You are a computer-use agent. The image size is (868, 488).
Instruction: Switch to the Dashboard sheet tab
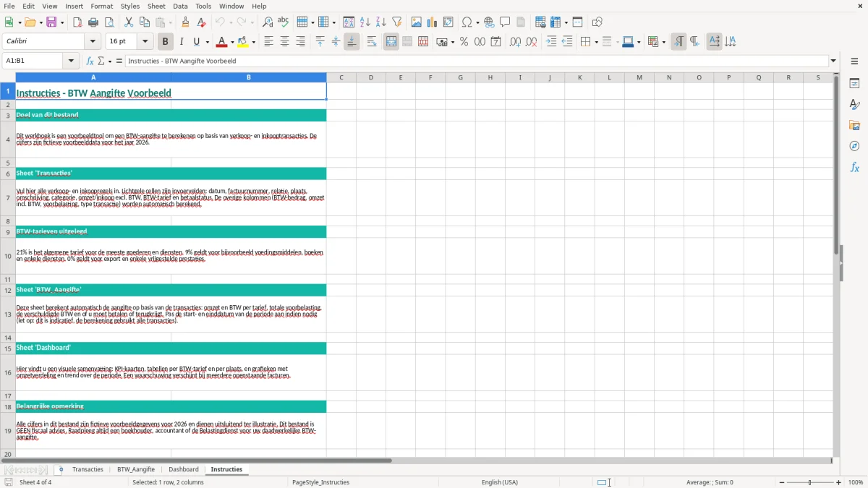click(x=184, y=469)
